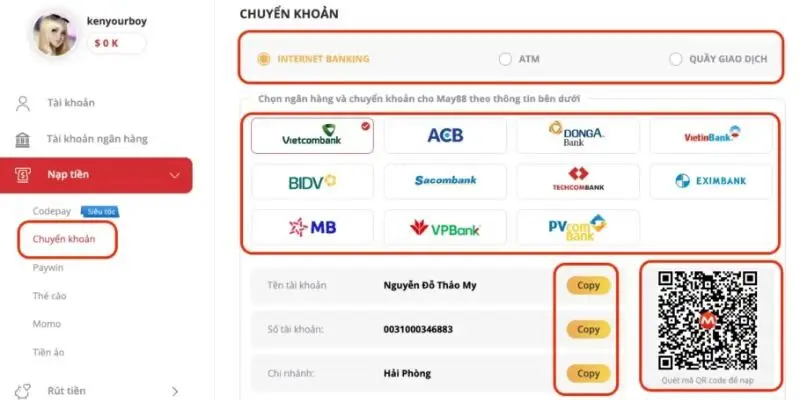Select the Techcombank logo
This screenshot has height=400, width=800.
click(x=578, y=181)
